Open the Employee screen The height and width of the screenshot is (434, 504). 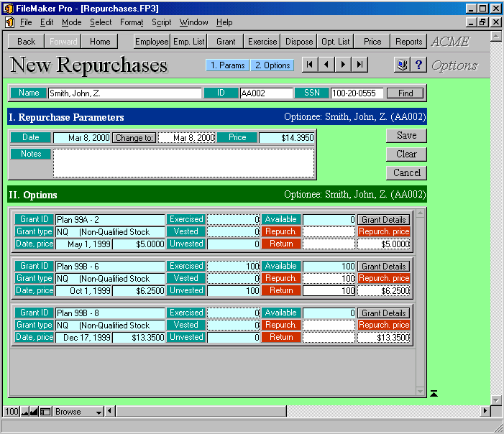coord(152,42)
